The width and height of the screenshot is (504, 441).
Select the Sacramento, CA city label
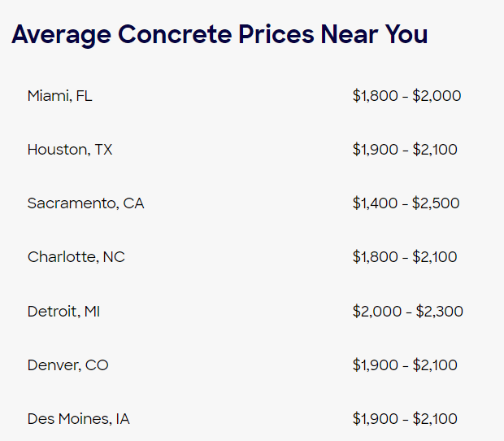(x=86, y=203)
